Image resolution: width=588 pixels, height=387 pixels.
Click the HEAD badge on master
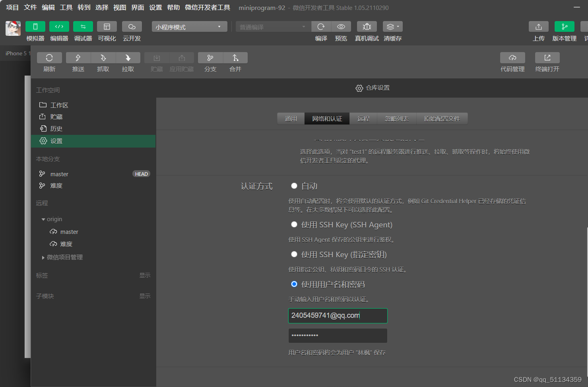[x=141, y=174]
